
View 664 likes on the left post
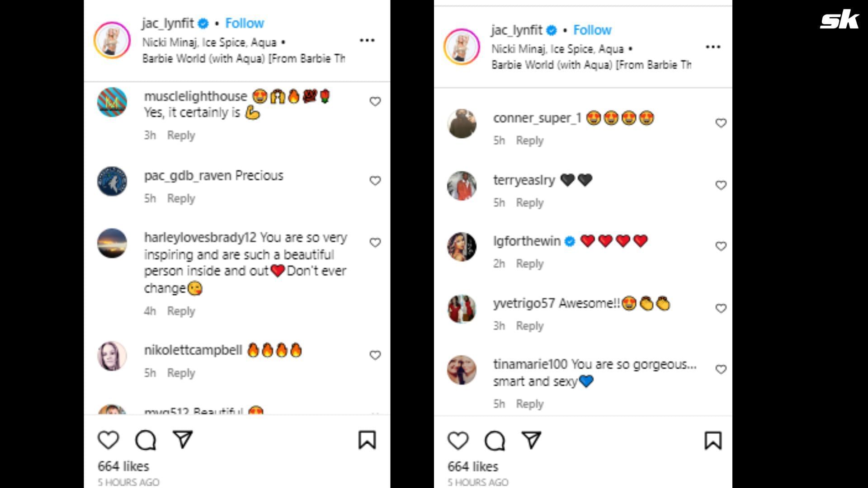point(123,466)
